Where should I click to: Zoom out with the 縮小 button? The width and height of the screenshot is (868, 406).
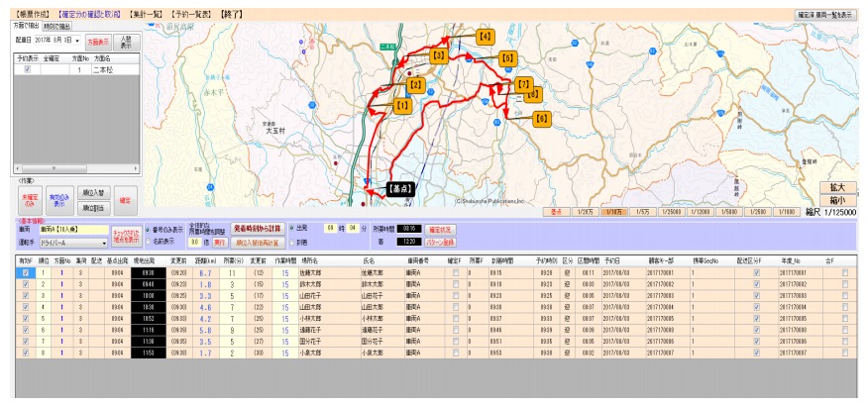click(838, 200)
